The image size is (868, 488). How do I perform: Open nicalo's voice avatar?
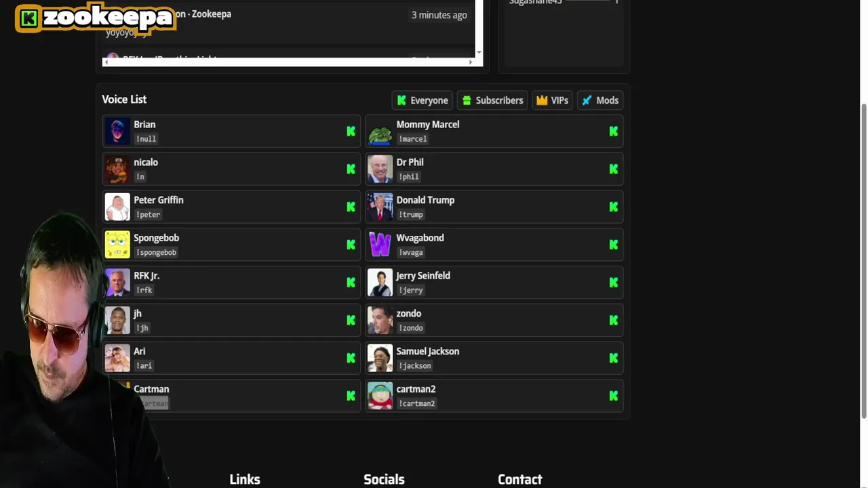tap(117, 169)
